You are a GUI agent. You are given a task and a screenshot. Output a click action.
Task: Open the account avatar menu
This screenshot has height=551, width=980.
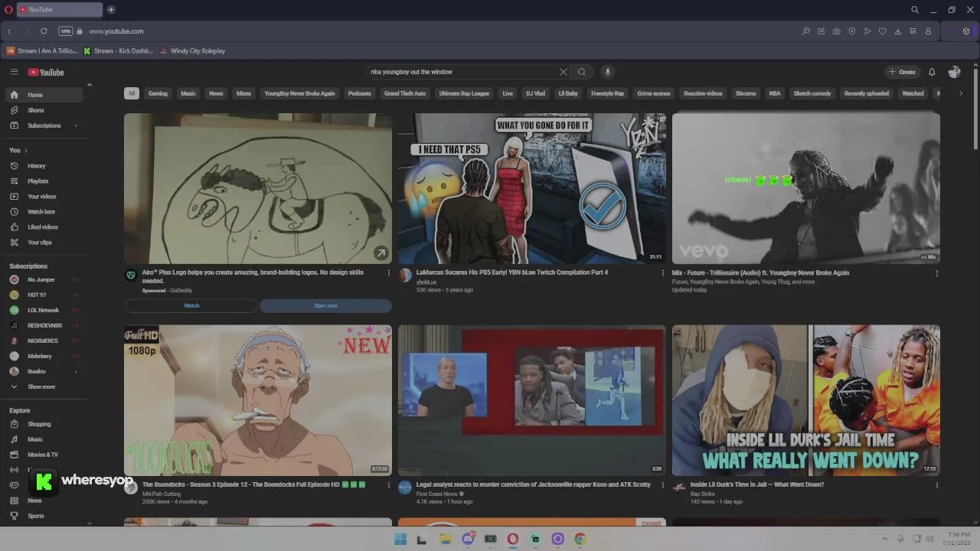tap(954, 72)
